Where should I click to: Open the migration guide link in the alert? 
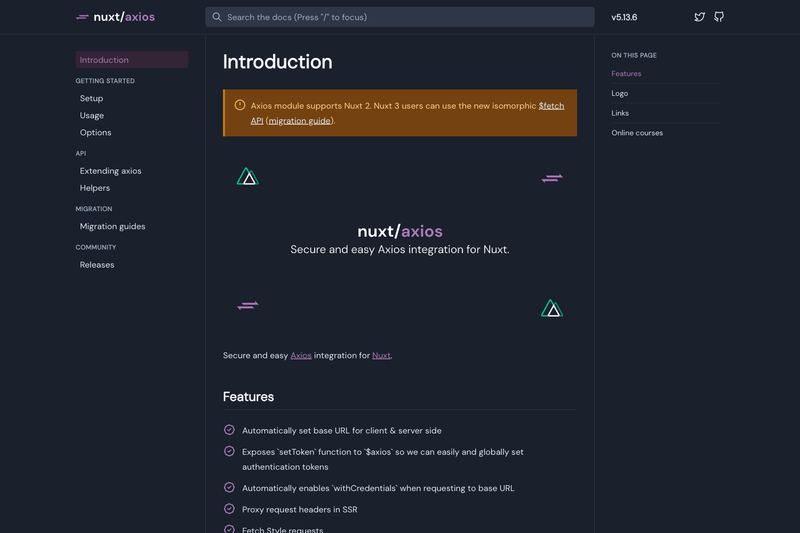(299, 121)
